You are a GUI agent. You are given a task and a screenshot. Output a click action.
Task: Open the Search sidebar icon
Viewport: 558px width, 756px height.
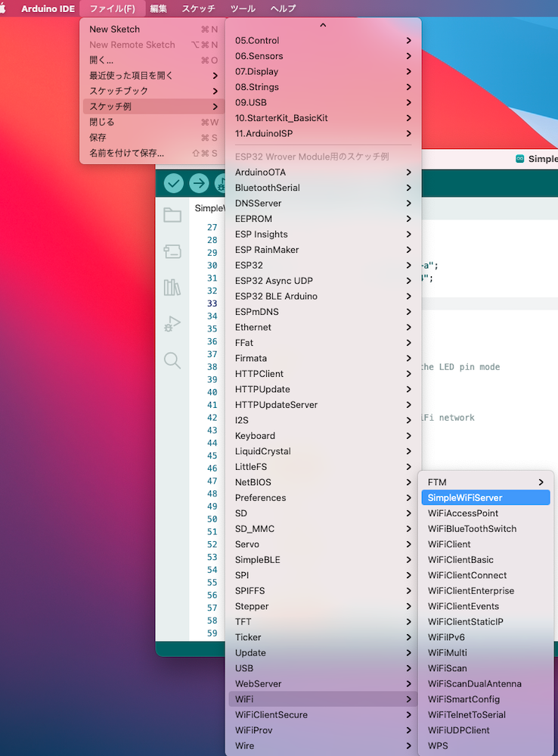point(172,360)
